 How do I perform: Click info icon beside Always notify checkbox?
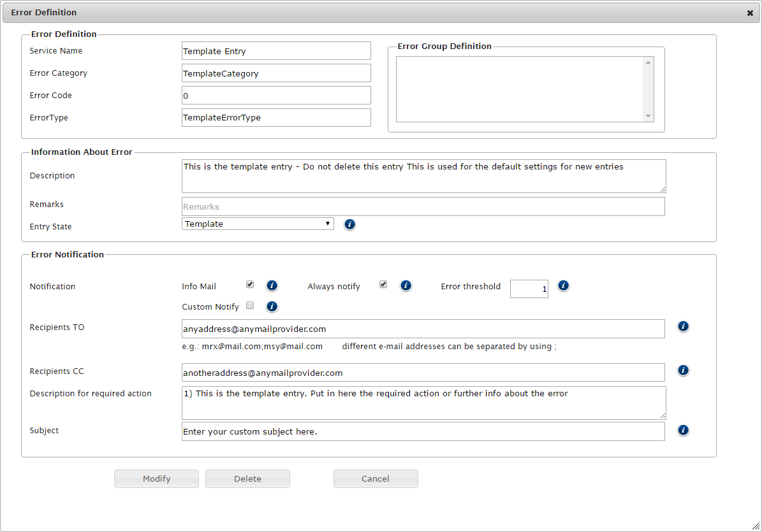pos(406,285)
